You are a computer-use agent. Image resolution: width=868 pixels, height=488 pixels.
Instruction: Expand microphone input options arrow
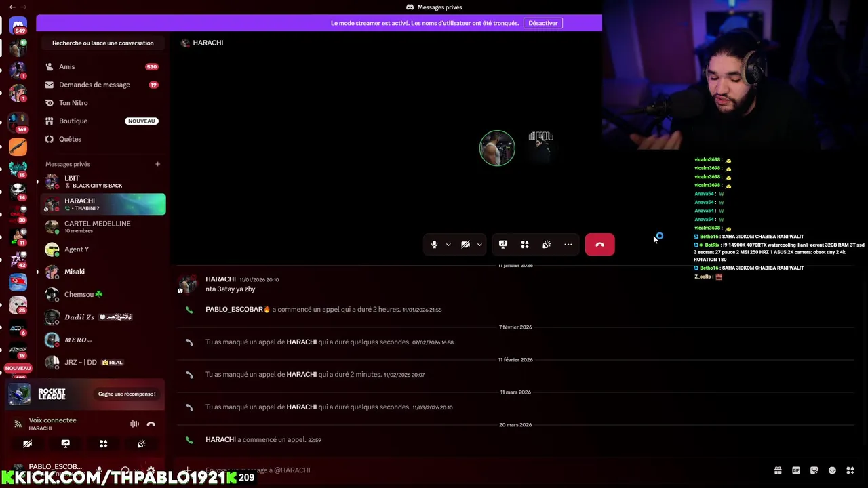click(x=448, y=245)
